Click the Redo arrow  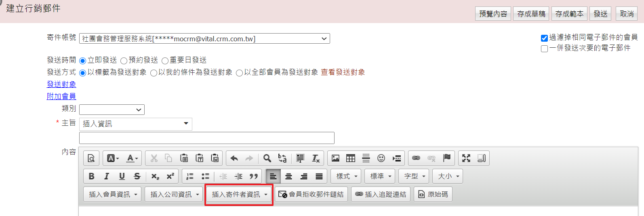click(x=249, y=158)
